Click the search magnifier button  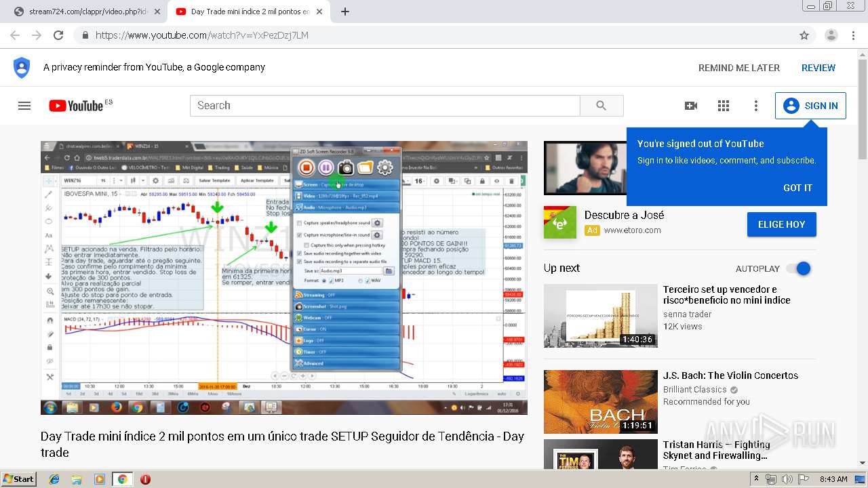(x=601, y=106)
